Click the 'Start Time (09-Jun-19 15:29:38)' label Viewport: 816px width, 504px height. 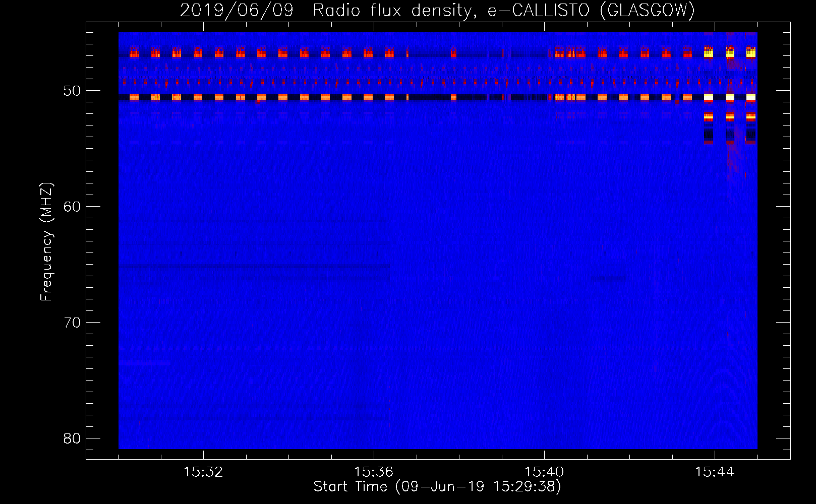(x=437, y=487)
